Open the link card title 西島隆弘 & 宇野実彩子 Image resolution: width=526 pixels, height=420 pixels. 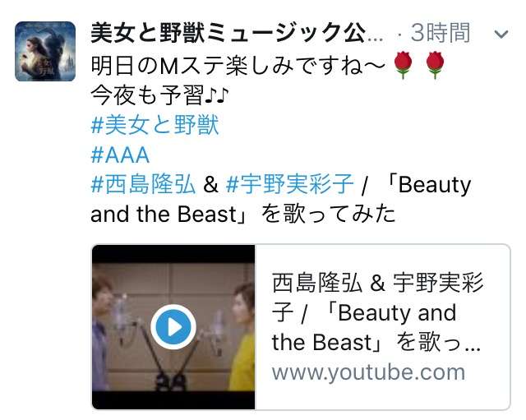(377, 312)
